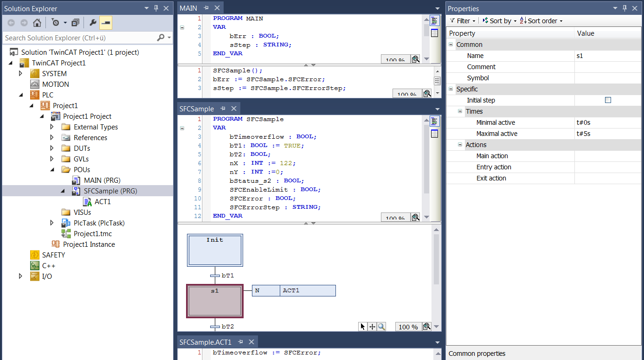
Task: Switch SFCSample declaration editor to tabular view
Action: pos(434,134)
